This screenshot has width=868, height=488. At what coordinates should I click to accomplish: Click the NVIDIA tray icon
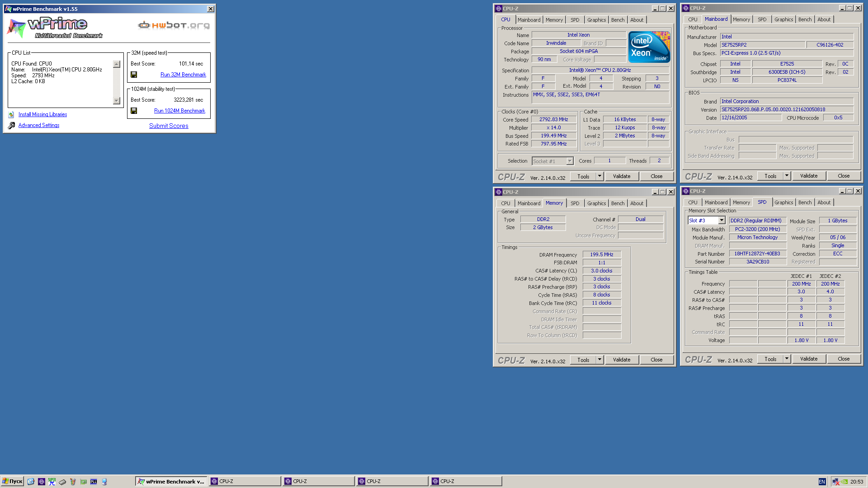point(844,482)
